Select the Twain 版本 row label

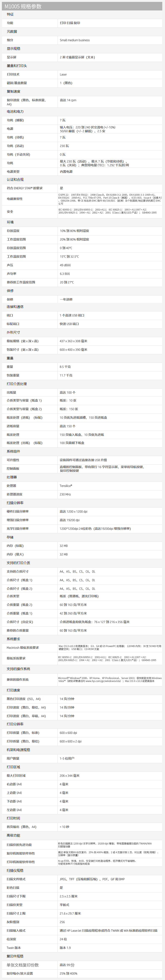pos(14,948)
